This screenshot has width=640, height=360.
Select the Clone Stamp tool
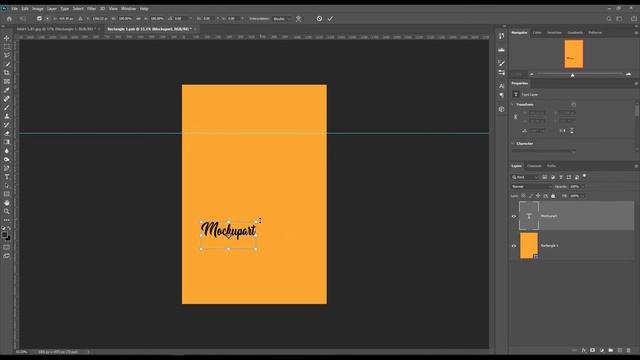[x=7, y=116]
